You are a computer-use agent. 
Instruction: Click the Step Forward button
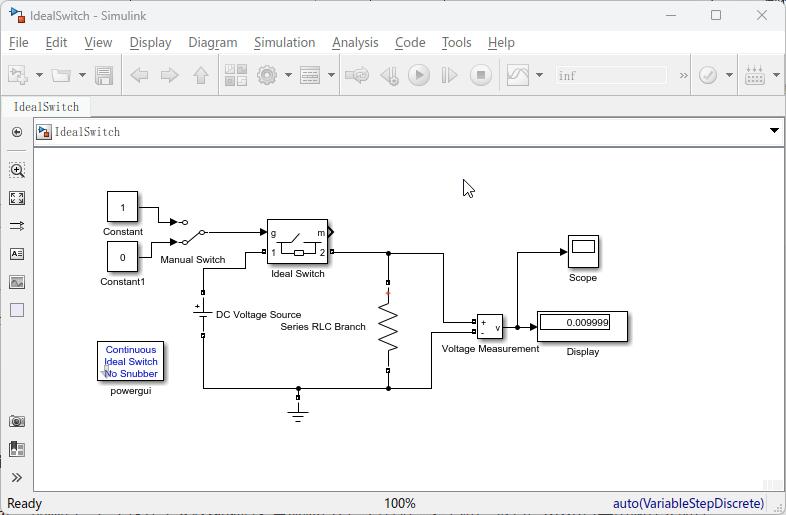(x=449, y=76)
